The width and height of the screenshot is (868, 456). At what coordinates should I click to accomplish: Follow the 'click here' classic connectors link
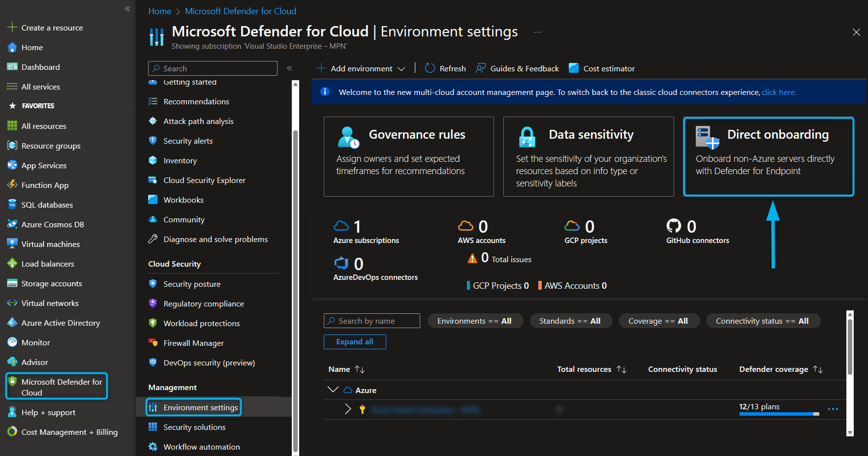click(778, 92)
